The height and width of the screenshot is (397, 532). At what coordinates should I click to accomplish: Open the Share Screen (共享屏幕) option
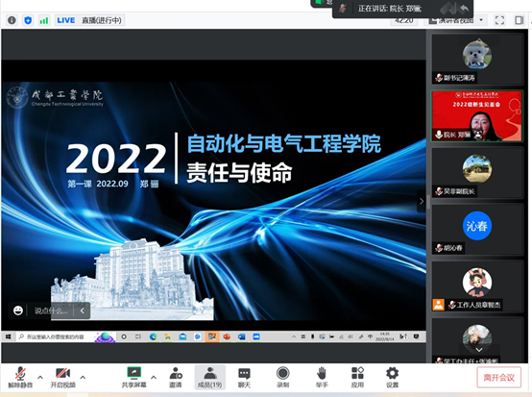[x=134, y=378]
